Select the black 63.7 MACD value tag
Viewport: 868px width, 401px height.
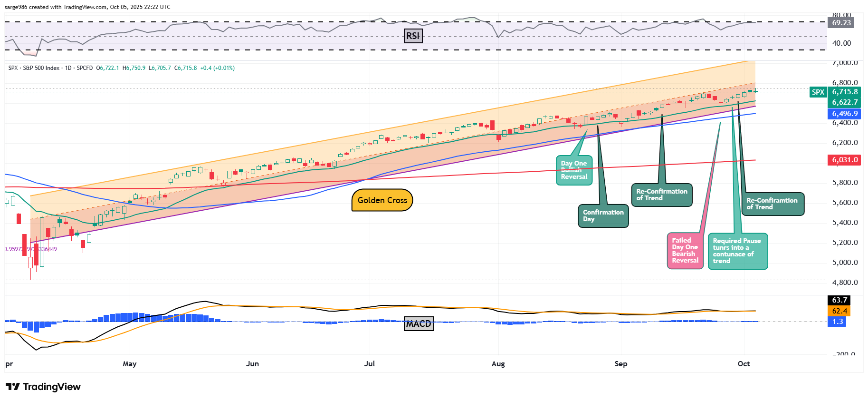click(x=839, y=300)
